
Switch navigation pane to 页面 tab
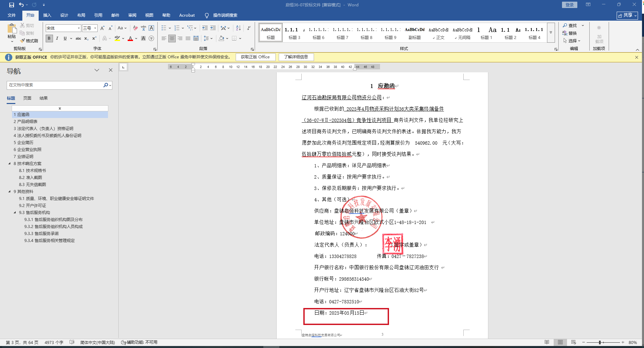click(27, 98)
